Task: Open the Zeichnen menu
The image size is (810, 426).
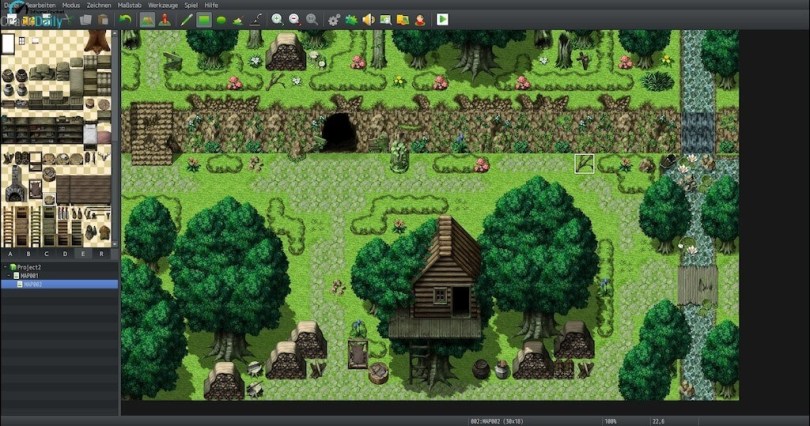Action: [99, 5]
